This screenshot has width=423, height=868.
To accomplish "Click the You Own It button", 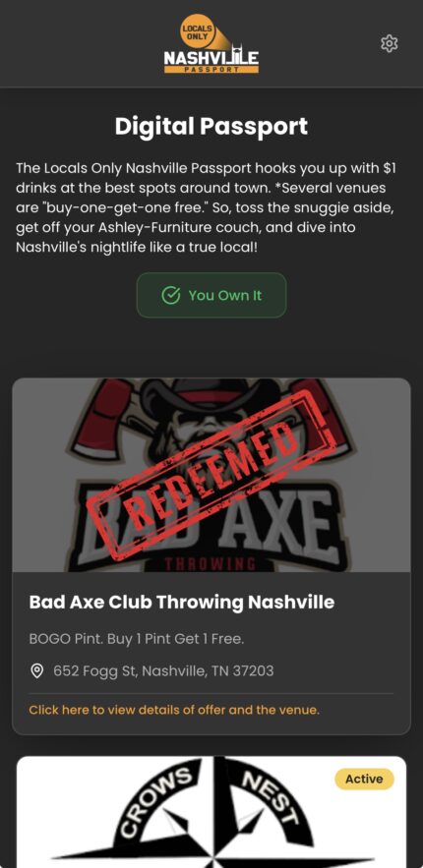I will (x=211, y=295).
